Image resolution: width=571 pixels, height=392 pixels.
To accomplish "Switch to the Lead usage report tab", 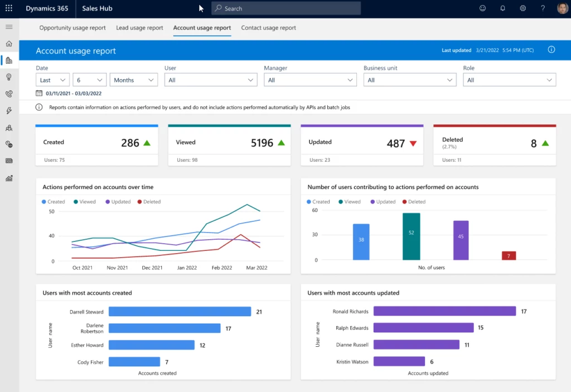I will click(139, 27).
